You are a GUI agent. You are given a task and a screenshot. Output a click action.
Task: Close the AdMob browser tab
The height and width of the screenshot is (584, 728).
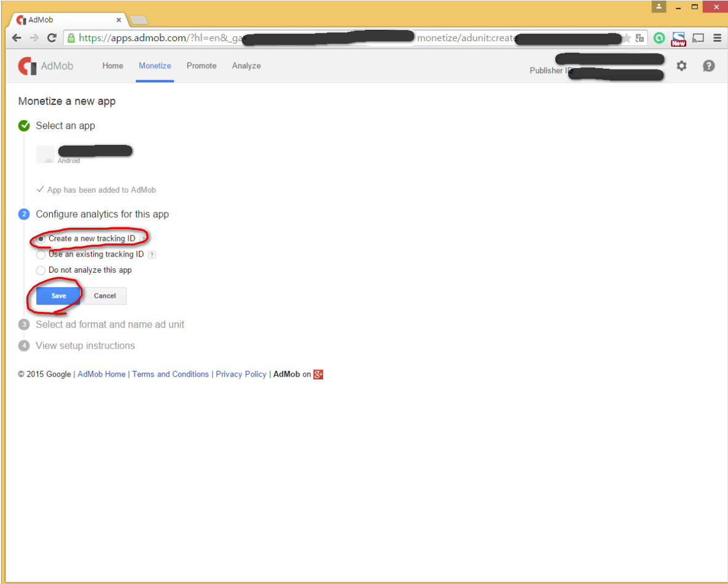point(119,20)
